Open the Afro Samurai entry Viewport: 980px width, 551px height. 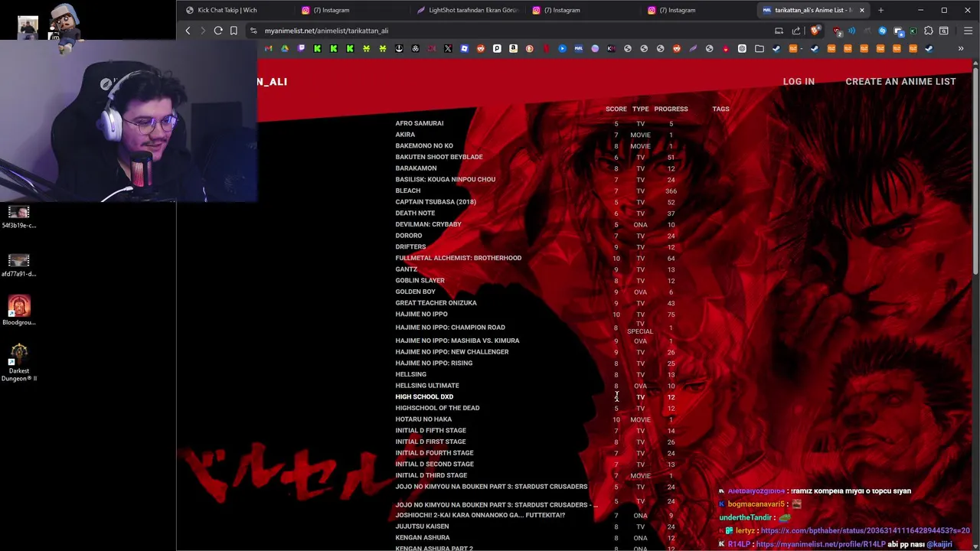pos(419,123)
